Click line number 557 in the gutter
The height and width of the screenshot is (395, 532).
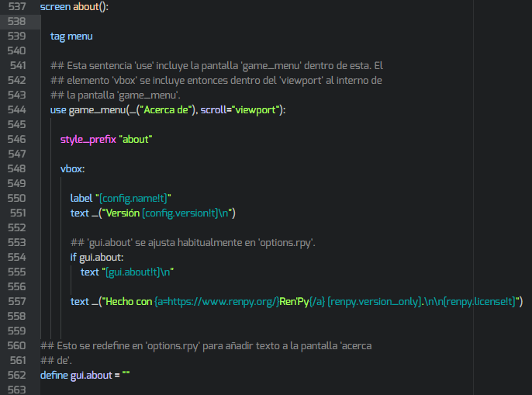click(16, 302)
